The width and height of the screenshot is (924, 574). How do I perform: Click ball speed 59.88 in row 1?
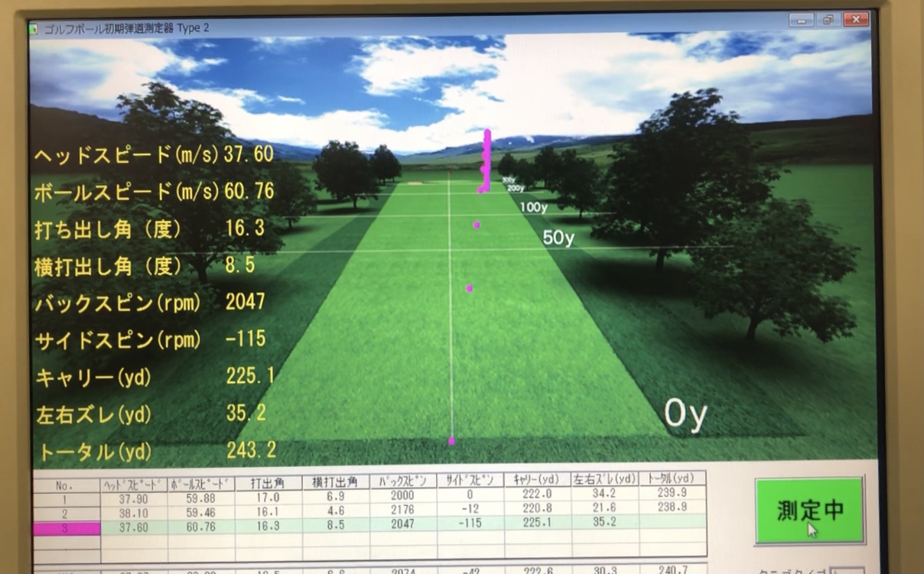pyautogui.click(x=201, y=498)
